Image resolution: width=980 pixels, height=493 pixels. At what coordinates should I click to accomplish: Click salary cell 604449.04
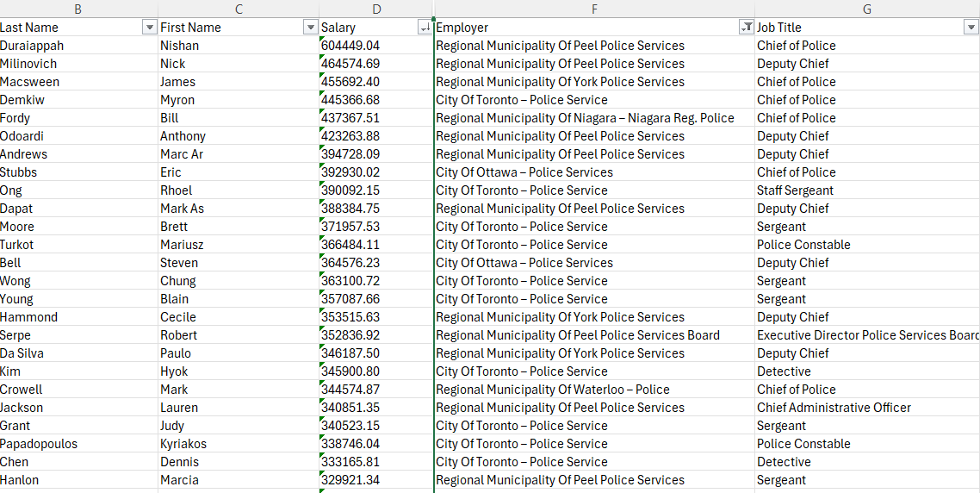[376, 45]
